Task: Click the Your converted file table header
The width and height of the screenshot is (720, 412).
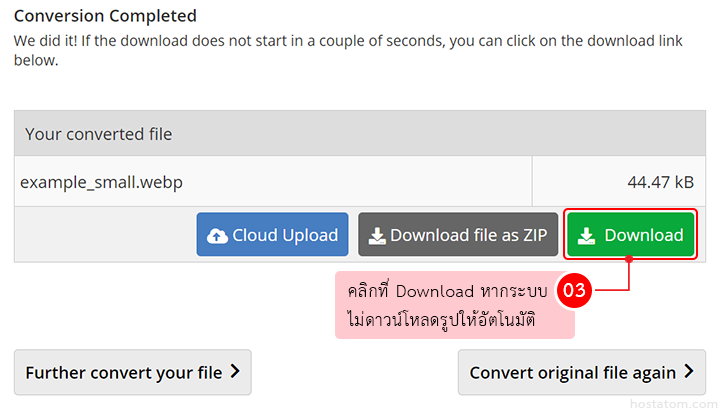Action: 98,134
